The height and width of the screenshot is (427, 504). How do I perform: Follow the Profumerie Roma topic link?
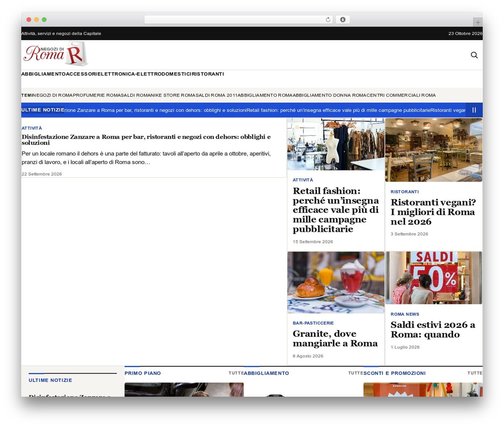96,95
